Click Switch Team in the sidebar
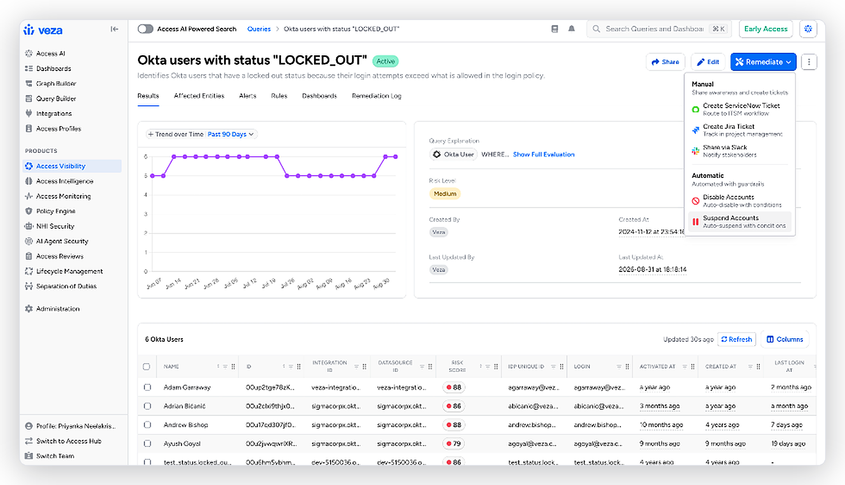Viewport: 845px width, 485px height. coord(55,456)
